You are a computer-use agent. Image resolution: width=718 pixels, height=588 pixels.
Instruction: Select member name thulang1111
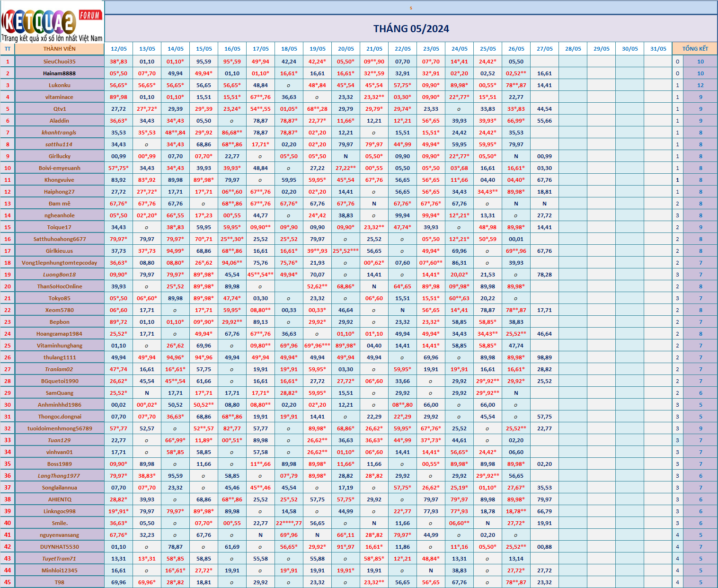[x=60, y=357]
